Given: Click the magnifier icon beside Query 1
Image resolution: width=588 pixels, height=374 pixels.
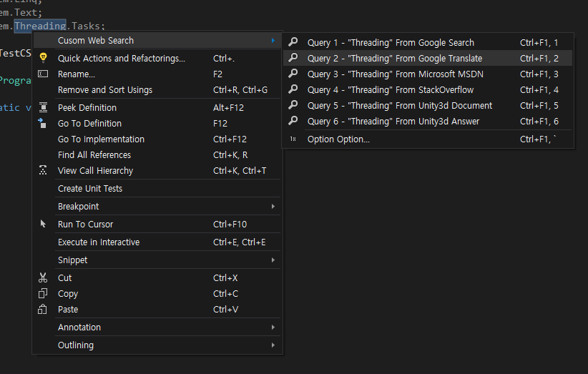Looking at the screenshot, I should point(293,41).
